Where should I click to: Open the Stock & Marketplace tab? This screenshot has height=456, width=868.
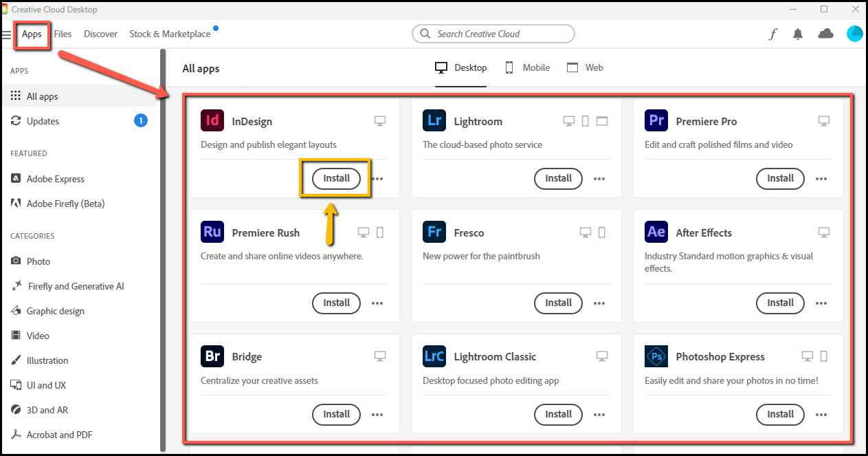click(170, 34)
